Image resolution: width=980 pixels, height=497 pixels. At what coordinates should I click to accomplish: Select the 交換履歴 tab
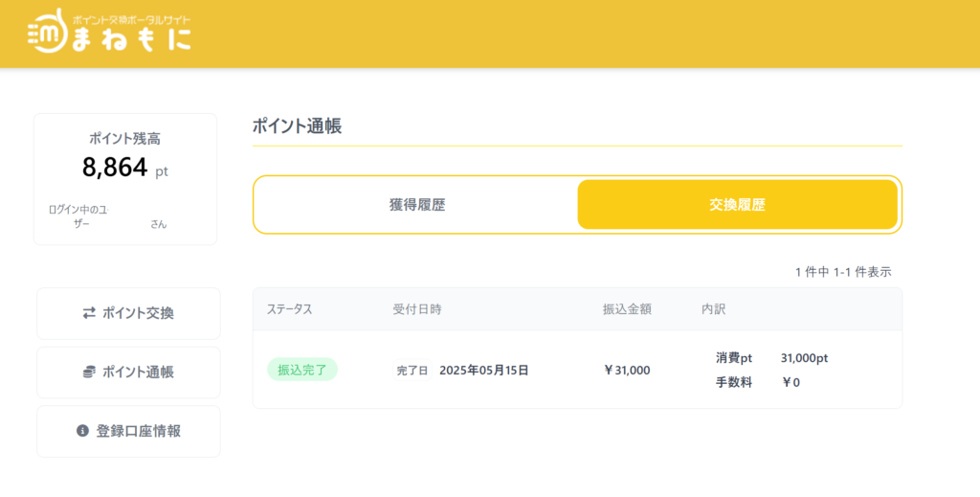click(738, 204)
